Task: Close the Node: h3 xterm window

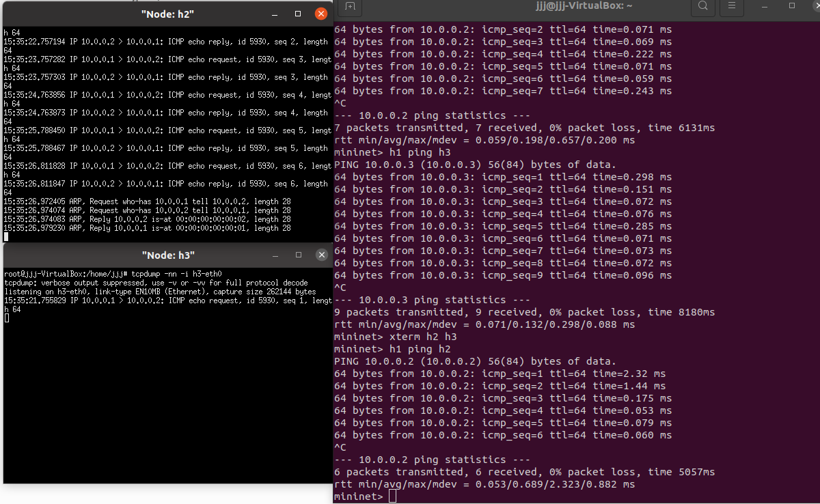Action: 321,255
